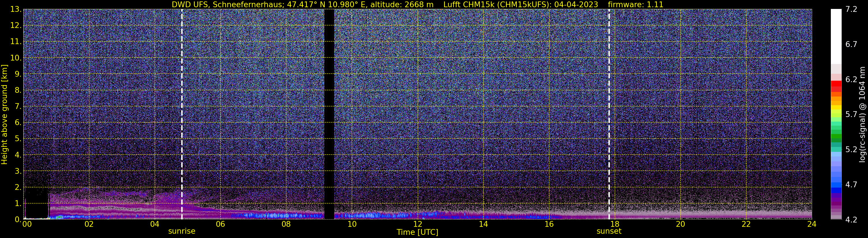Click the '7.2' colorbar label
The height and width of the screenshot is (238, 868).
(x=851, y=10)
